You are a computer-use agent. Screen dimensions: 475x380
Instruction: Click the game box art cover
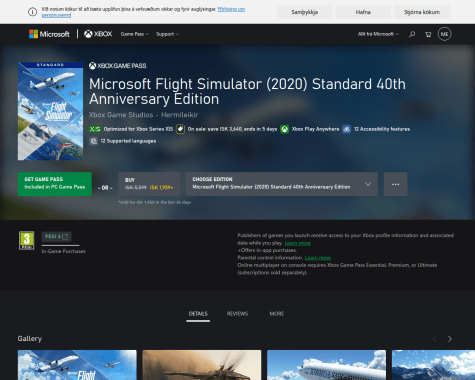pos(50,111)
